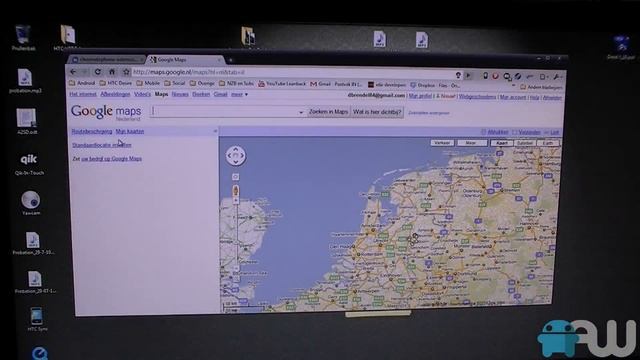Open the Mobile bookmarks folder
640x360 pixels.
pyautogui.click(x=148, y=83)
